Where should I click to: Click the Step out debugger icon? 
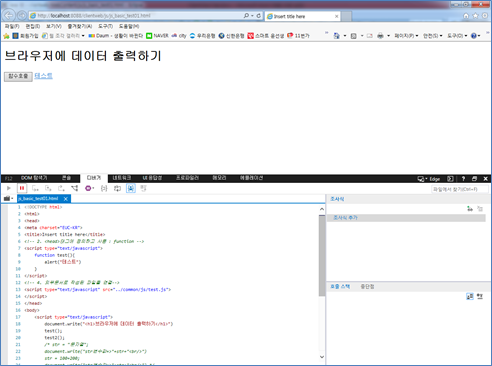tap(61, 188)
